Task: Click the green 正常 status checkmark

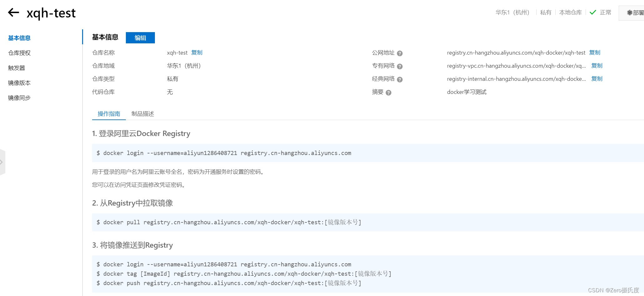Action: pos(592,12)
